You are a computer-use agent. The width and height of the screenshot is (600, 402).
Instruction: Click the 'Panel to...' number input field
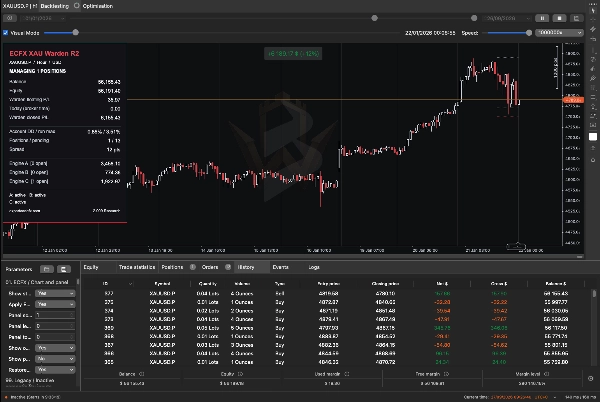[x=55, y=337]
